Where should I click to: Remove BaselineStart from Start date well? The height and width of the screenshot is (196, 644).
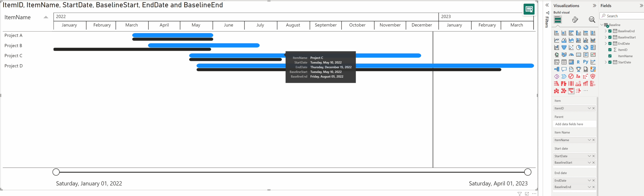[x=594, y=163]
